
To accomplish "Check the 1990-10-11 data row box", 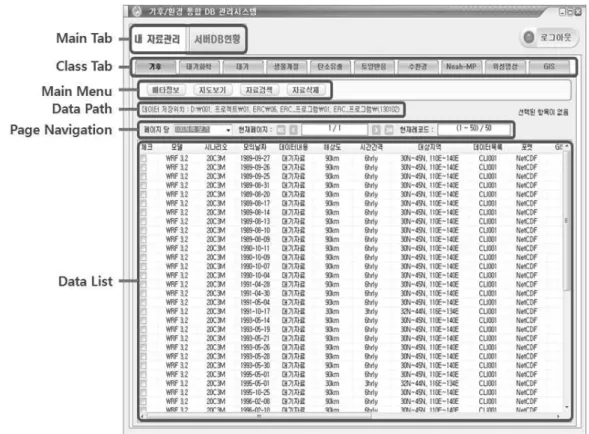I will pos(143,249).
